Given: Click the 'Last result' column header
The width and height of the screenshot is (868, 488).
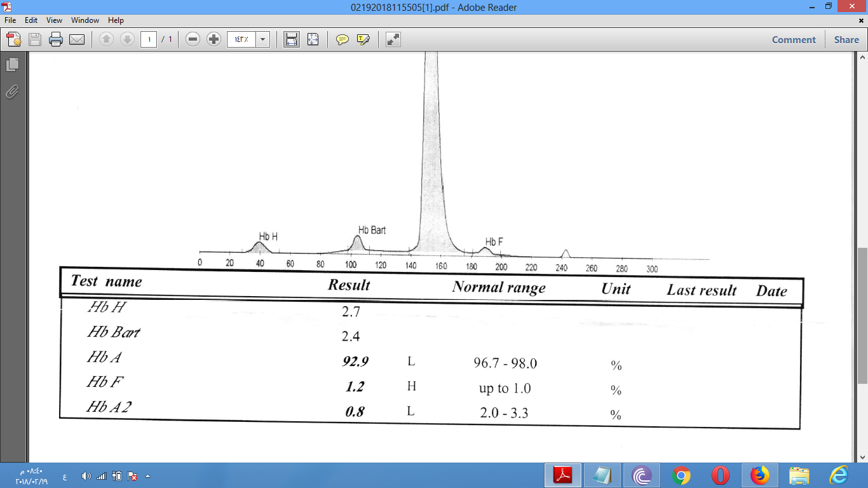Looking at the screenshot, I should tap(702, 290).
